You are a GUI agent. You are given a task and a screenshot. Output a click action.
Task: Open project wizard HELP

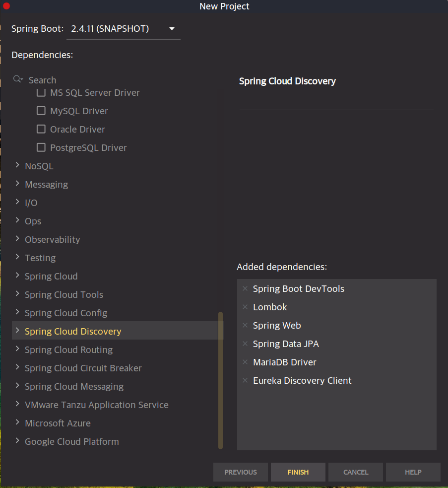412,472
